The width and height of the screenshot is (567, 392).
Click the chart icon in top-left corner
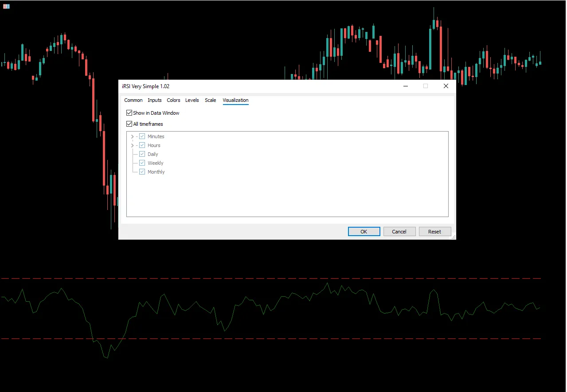coord(6,6)
